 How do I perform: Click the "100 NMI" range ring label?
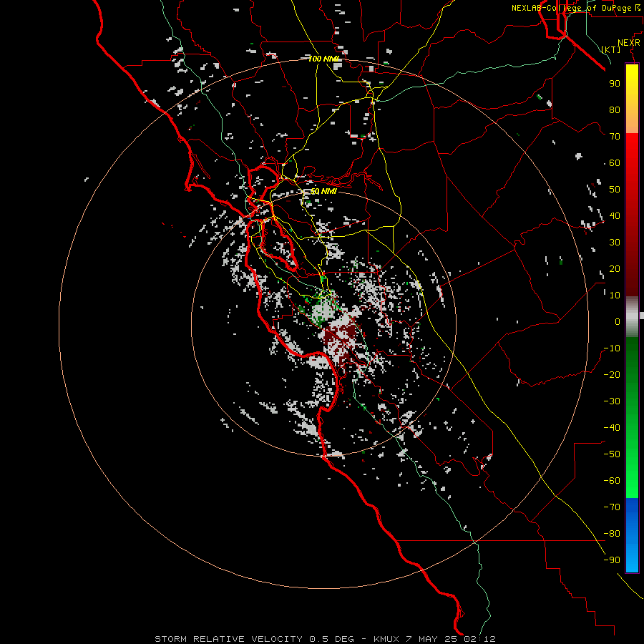coord(324,59)
